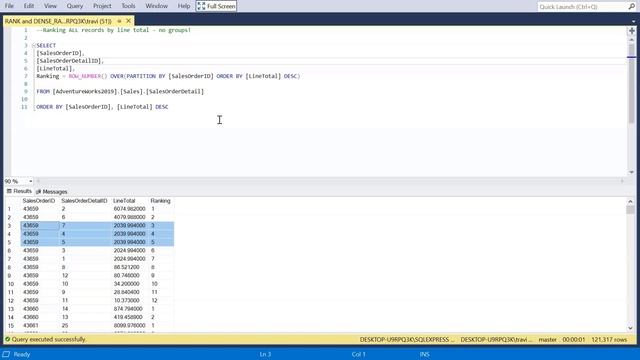Select row header number 8 in results

click(9, 267)
